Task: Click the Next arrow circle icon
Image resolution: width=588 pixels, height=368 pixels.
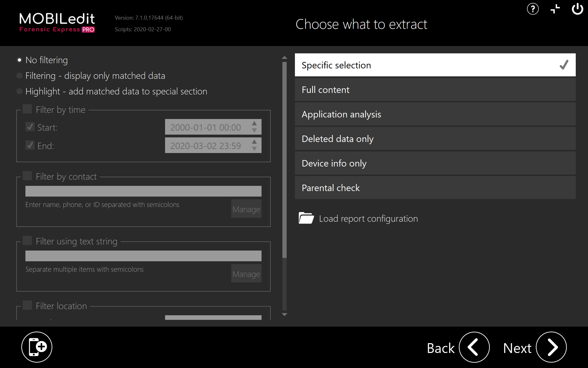Action: tap(551, 347)
